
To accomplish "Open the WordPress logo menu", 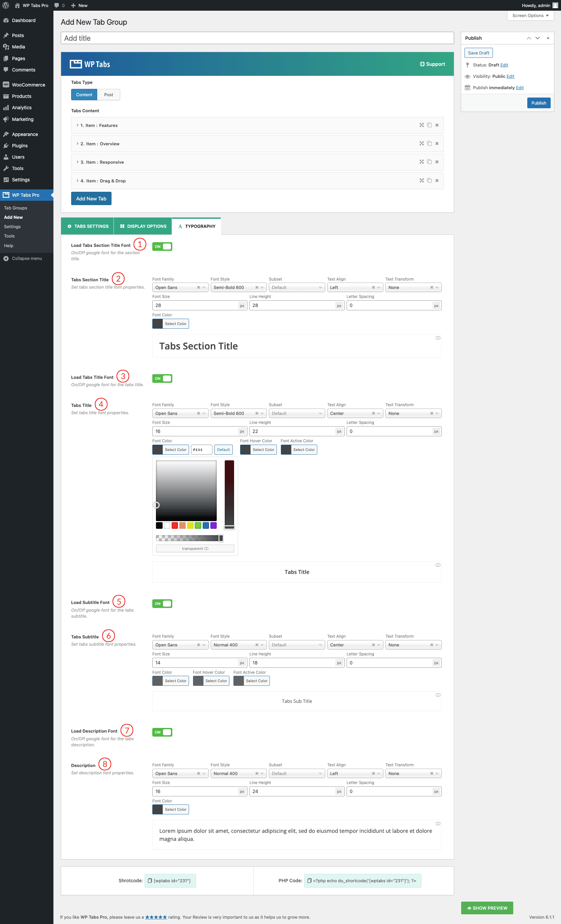I will [6, 5].
